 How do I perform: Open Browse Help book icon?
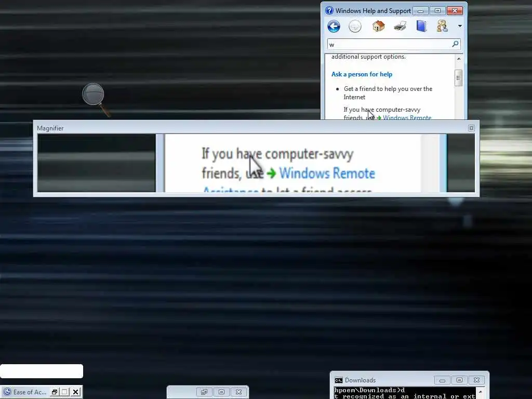coord(421,26)
